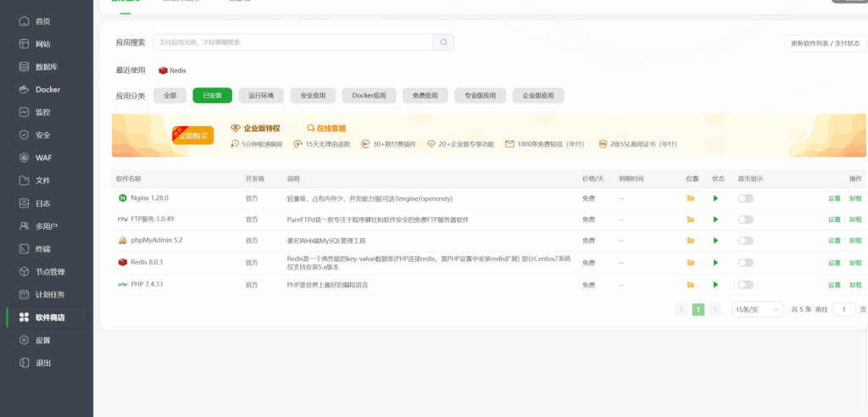The image size is (868, 417).
Task: Open phpMyAdmin folder location icon
Action: (x=690, y=241)
